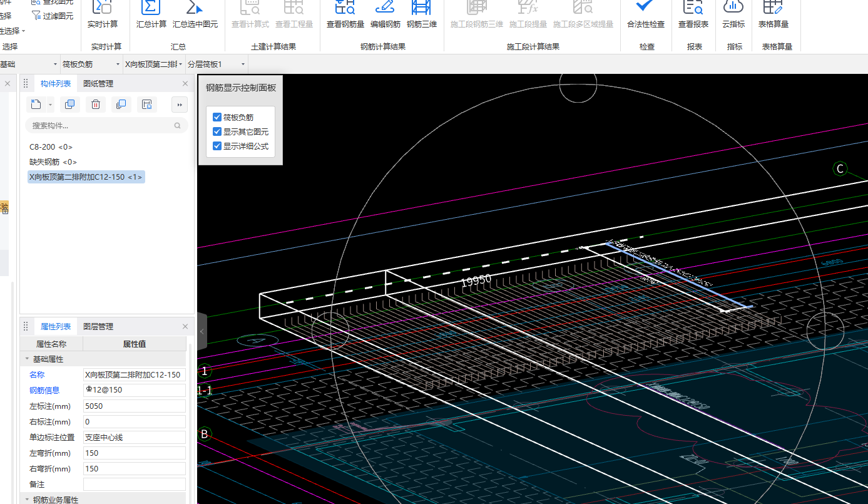The image size is (868, 504).
Task: Select component 缺失钢筋 <0>
Action: point(53,162)
